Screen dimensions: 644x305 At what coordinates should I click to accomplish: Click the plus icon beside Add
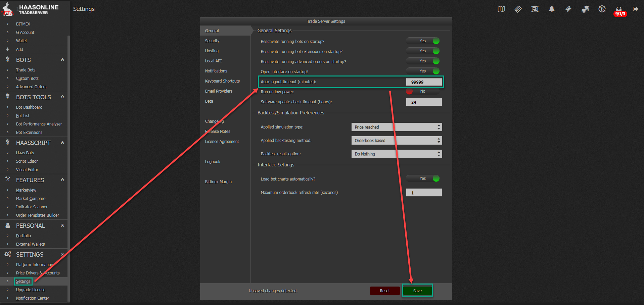coord(8,49)
